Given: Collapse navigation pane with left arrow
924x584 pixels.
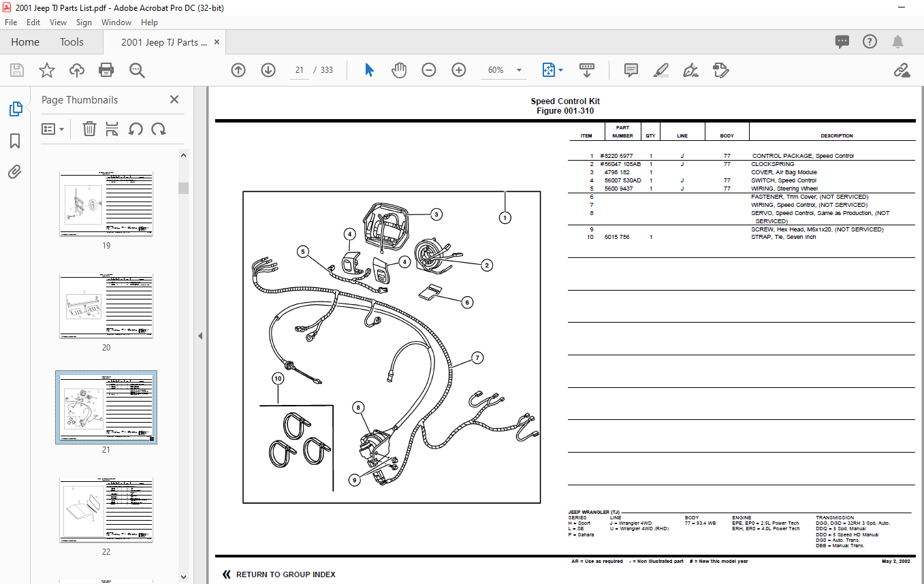Looking at the screenshot, I should 200,336.
